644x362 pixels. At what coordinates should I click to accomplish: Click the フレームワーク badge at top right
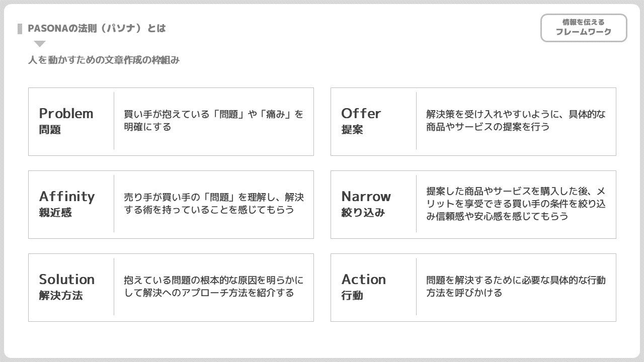[x=584, y=28]
